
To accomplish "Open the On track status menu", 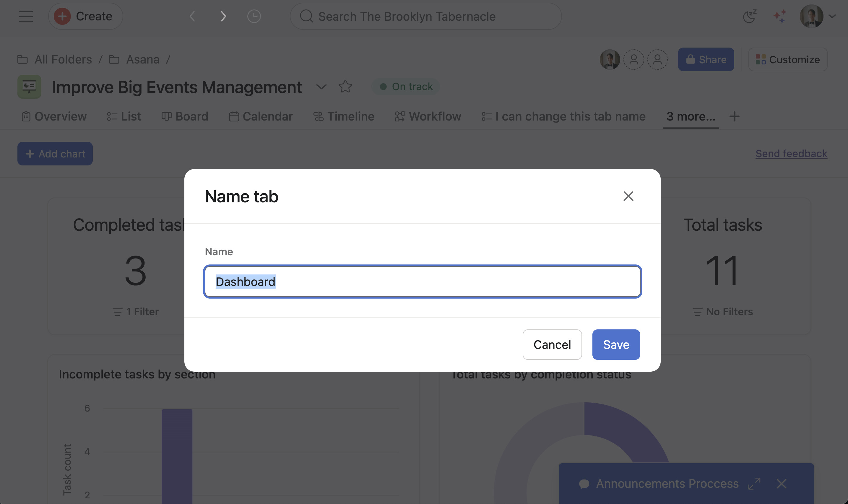I will click(406, 87).
